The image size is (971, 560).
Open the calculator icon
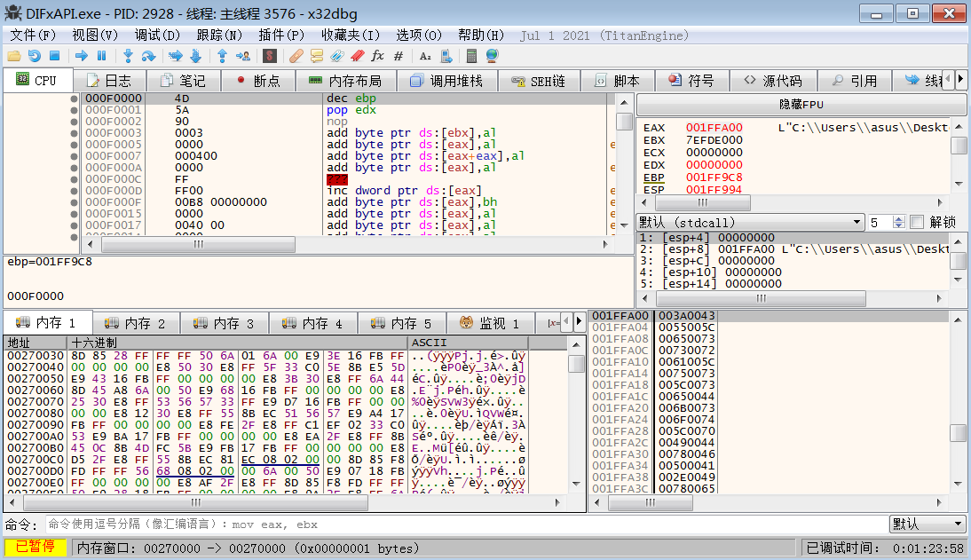coord(471,56)
